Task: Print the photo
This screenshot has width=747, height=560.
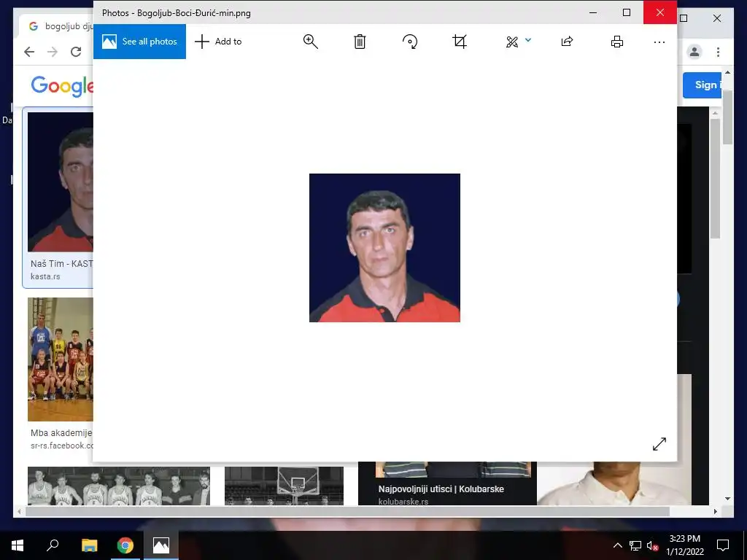Action: (617, 42)
